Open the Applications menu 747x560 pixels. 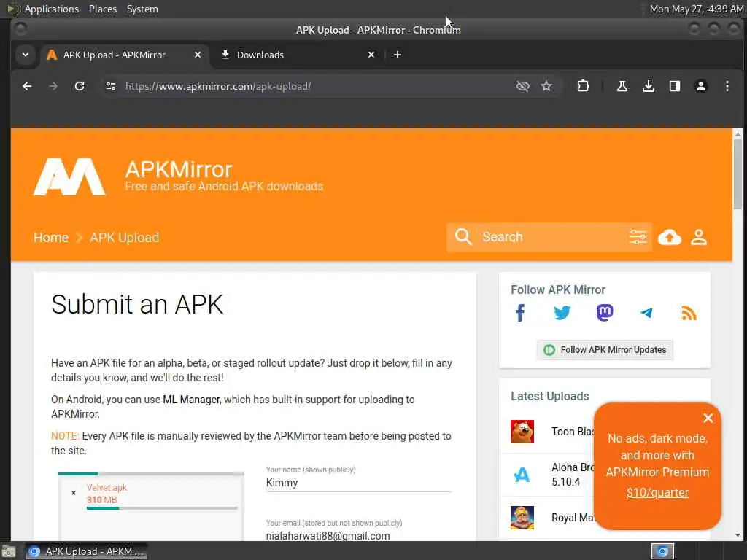tap(52, 9)
